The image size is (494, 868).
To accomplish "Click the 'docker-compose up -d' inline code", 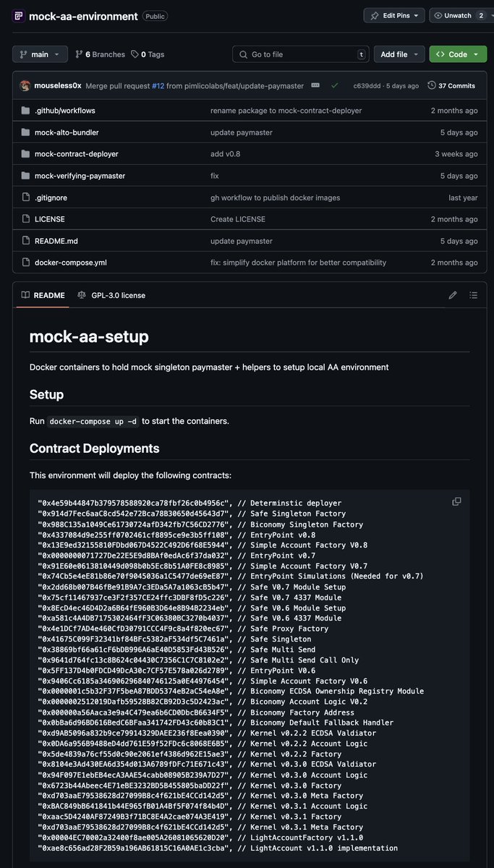I will point(93,421).
